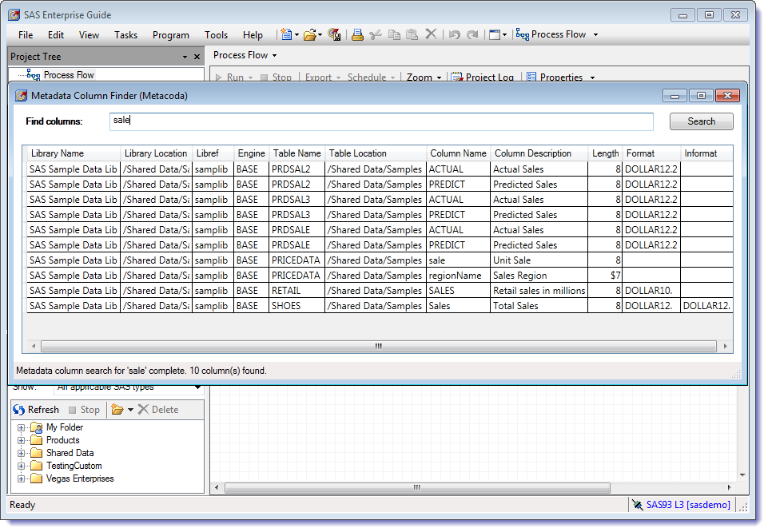Select the SHOES table name cell
Viewport: 768px width, 532px height.
point(296,306)
